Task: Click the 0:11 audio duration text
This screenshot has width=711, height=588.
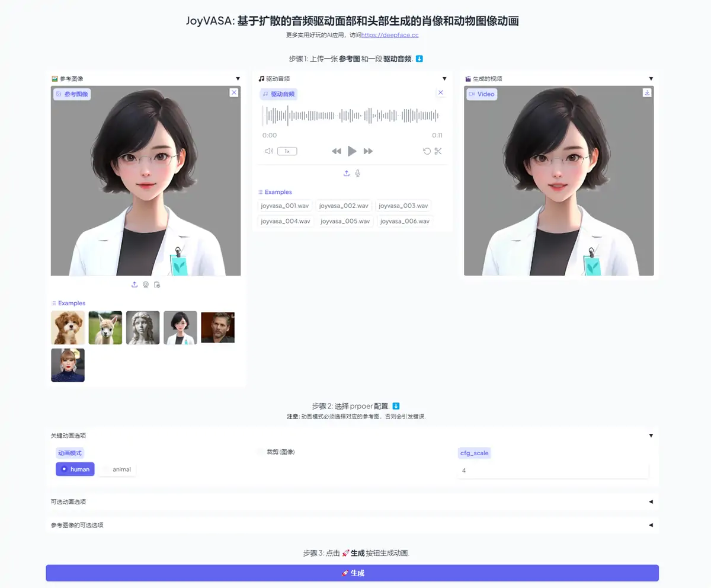Action: [437, 136]
